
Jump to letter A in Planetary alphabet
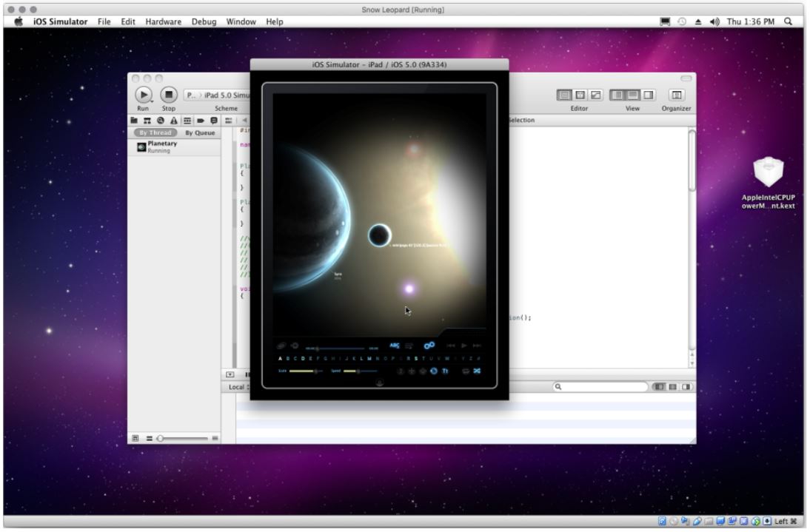point(280,359)
